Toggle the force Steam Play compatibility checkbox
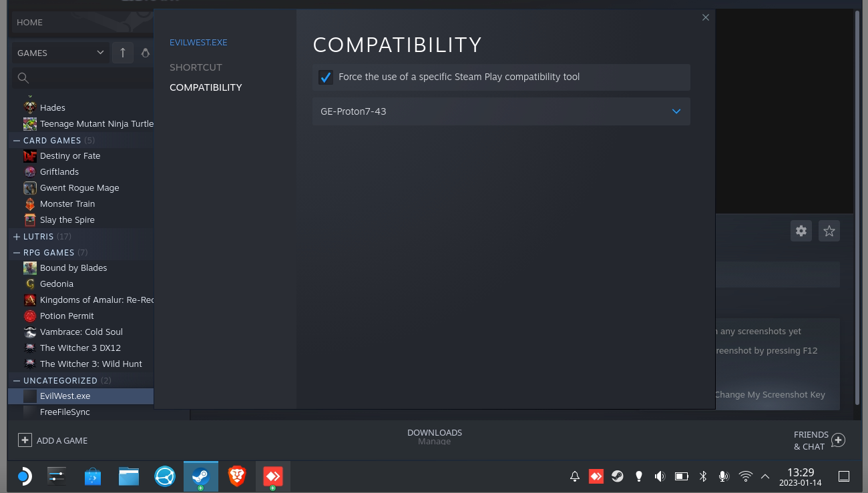The width and height of the screenshot is (868, 493). click(x=326, y=77)
